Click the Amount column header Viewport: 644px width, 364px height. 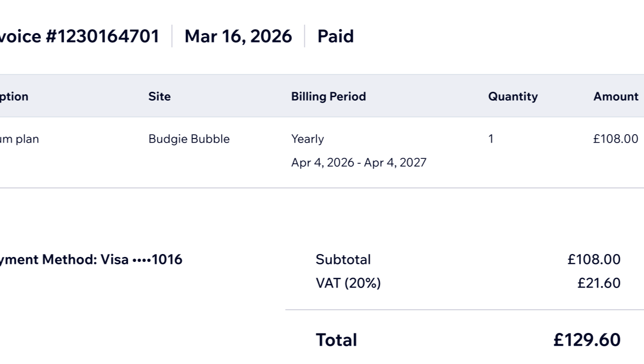(x=615, y=96)
